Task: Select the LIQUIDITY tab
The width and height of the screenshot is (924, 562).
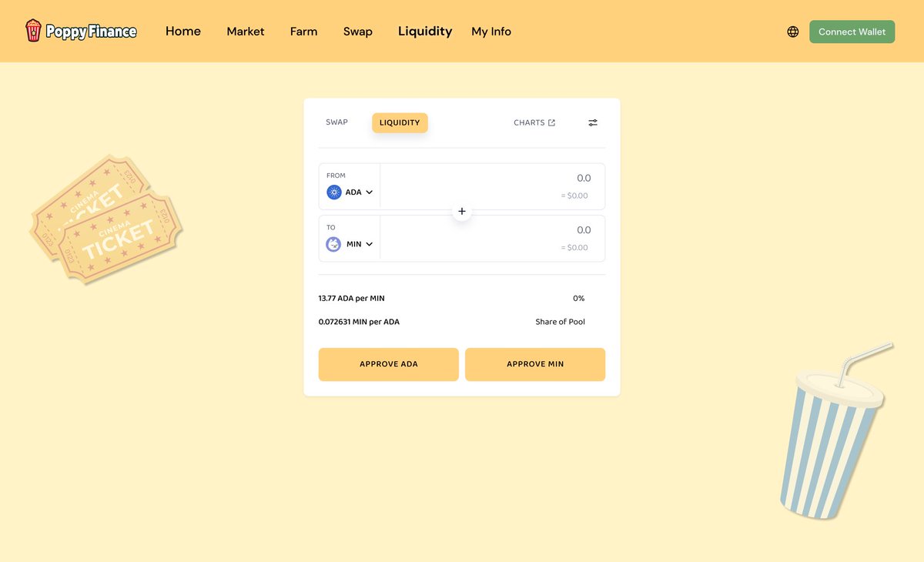Action: coord(400,122)
